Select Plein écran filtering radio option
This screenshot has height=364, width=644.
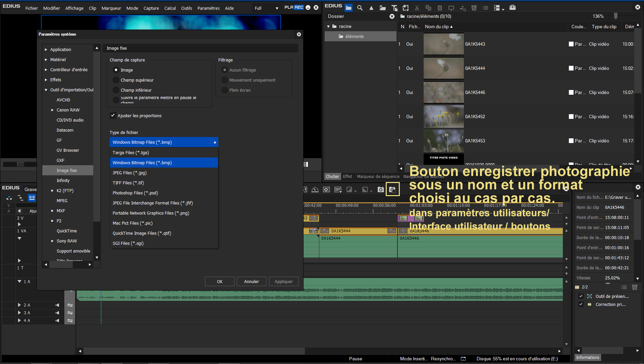225,90
